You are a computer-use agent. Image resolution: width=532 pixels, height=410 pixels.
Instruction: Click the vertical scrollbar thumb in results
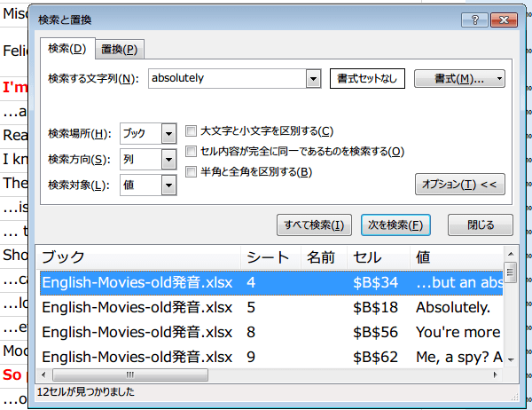click(x=511, y=272)
